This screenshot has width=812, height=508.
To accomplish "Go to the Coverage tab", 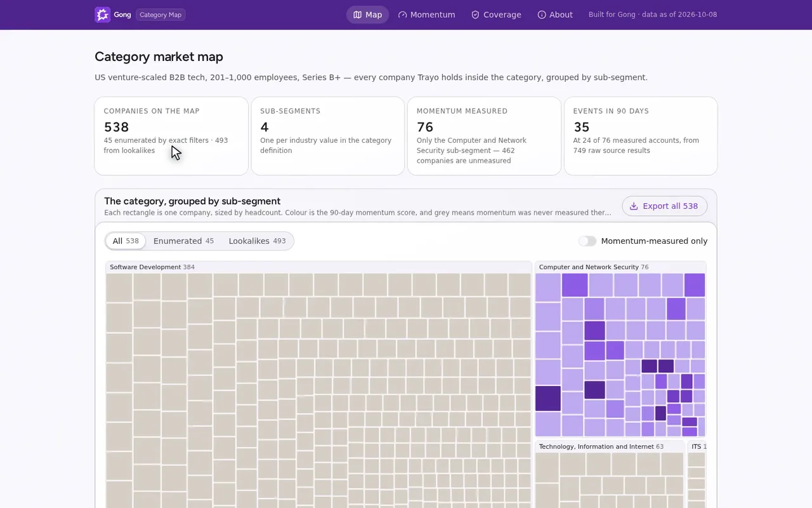I will point(496,15).
